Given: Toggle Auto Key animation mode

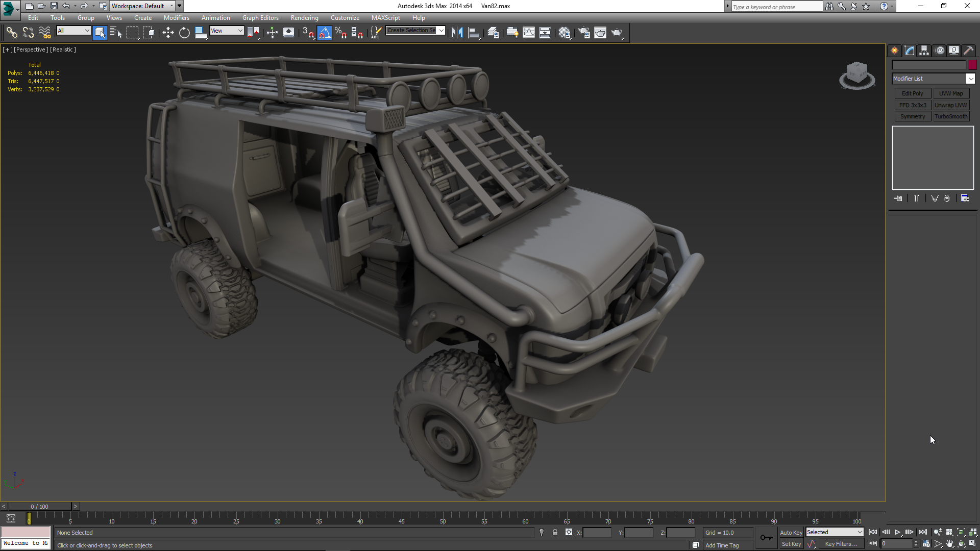Looking at the screenshot, I should 791,532.
